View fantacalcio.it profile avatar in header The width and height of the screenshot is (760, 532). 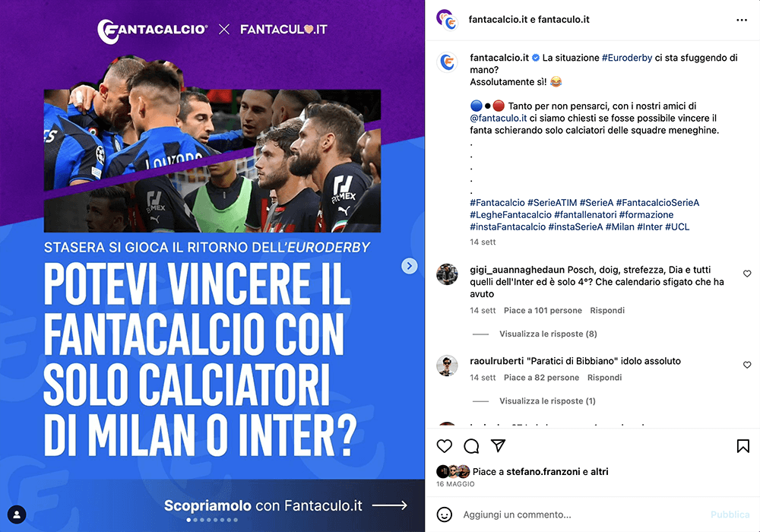[447, 20]
